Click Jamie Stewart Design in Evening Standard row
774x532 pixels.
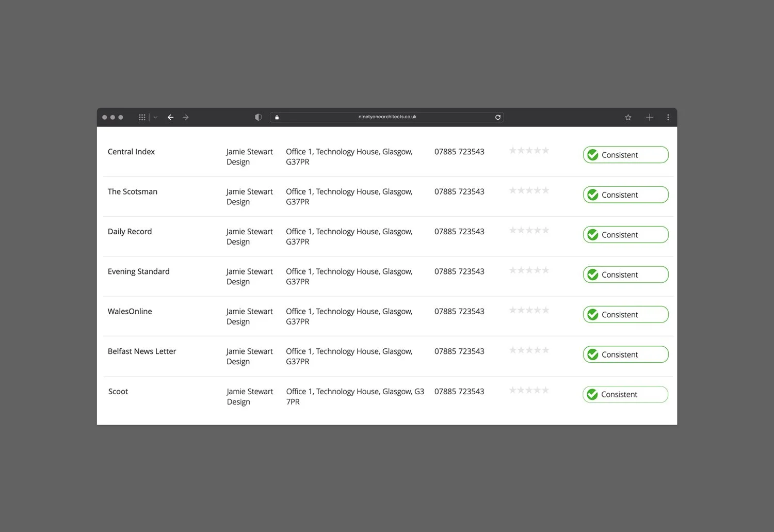point(249,277)
